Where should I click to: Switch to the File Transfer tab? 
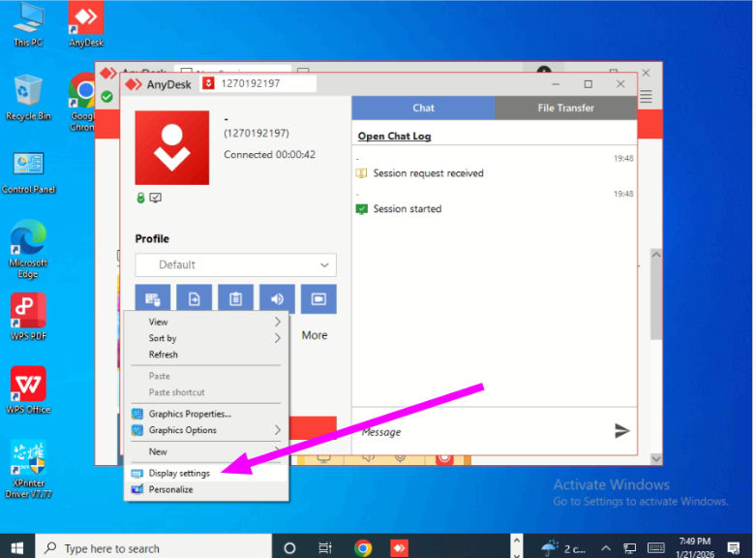tap(565, 108)
